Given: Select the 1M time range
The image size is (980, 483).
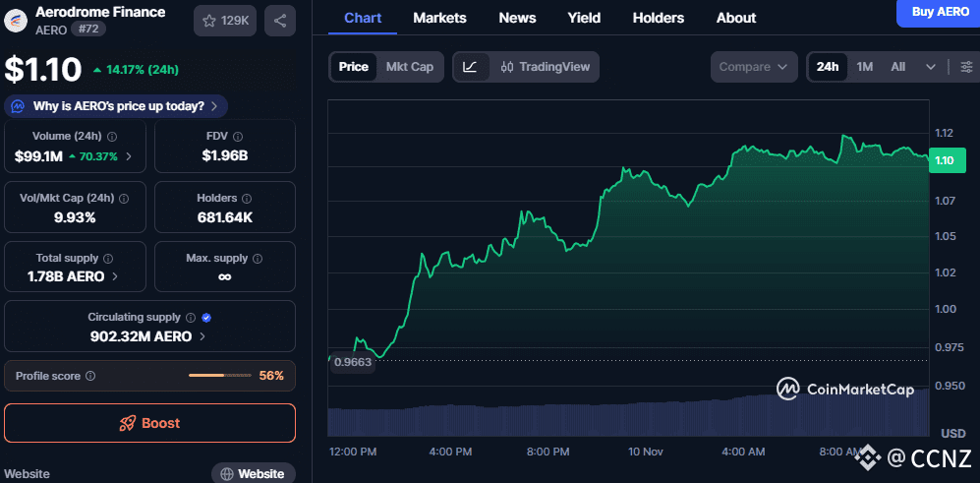Looking at the screenshot, I should (x=864, y=67).
